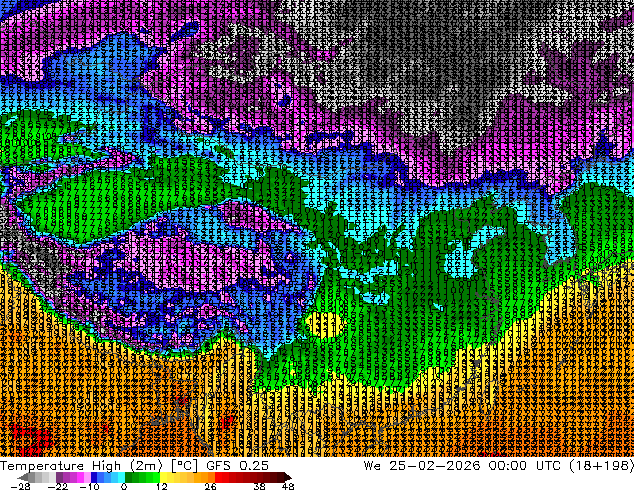
Task: Click the cyan swatch just left of 0
Action: [121, 477]
